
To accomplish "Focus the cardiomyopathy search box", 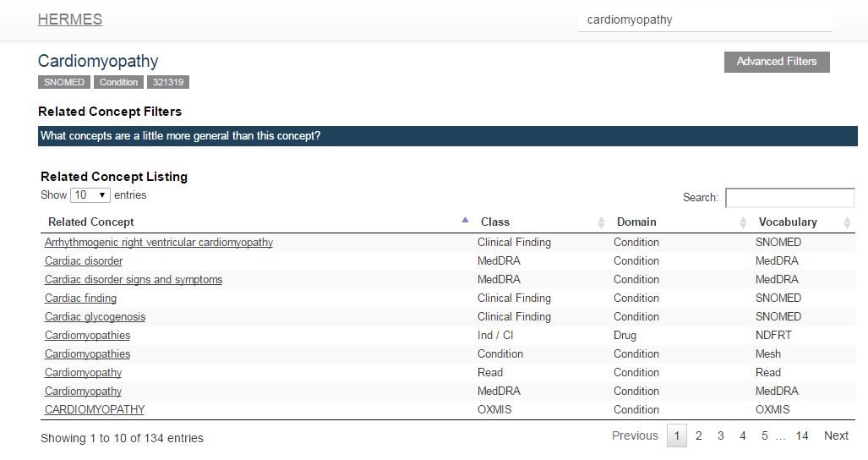I will [x=705, y=19].
